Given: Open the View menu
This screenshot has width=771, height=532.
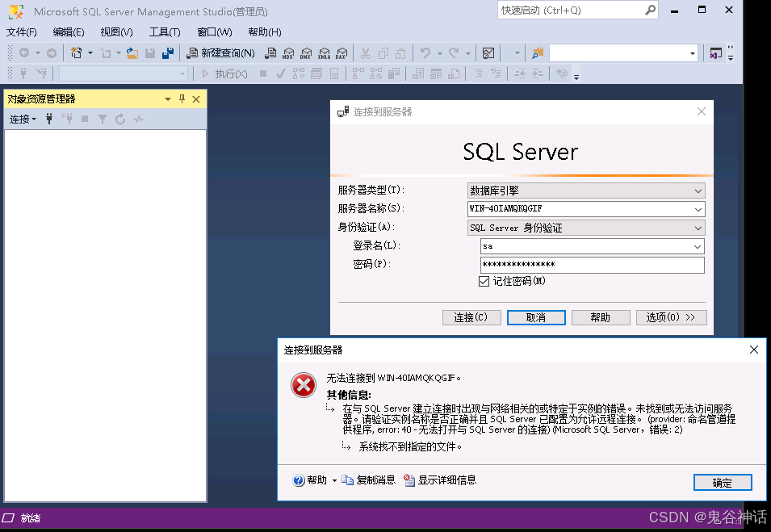Looking at the screenshot, I should pos(116,32).
